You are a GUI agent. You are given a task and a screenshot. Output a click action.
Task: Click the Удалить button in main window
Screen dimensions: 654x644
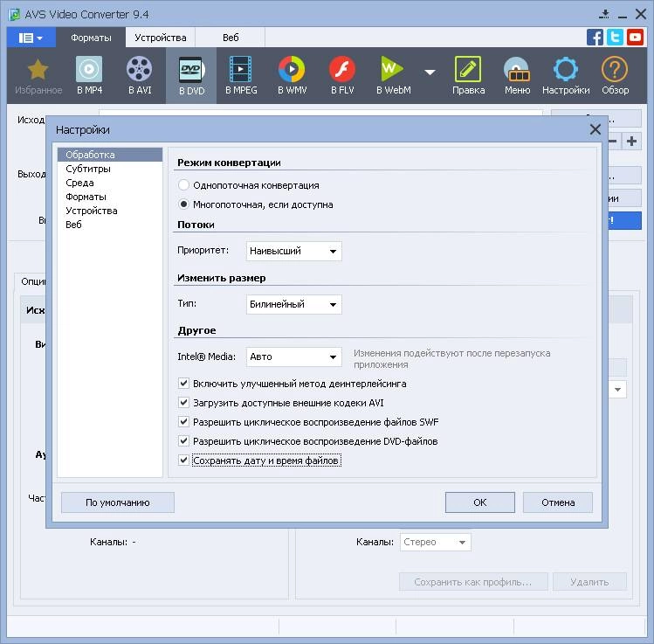point(589,582)
